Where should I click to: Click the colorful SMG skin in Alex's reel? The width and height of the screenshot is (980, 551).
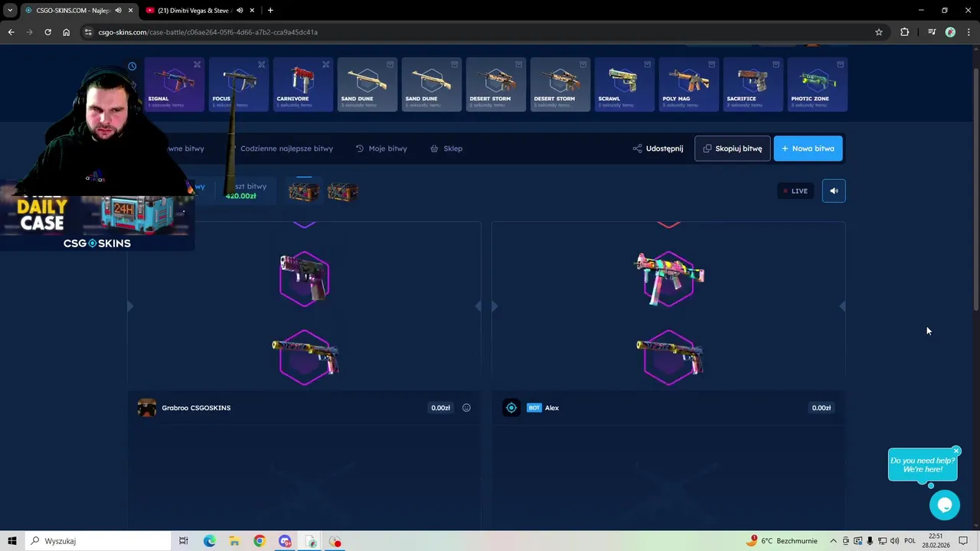coord(668,278)
